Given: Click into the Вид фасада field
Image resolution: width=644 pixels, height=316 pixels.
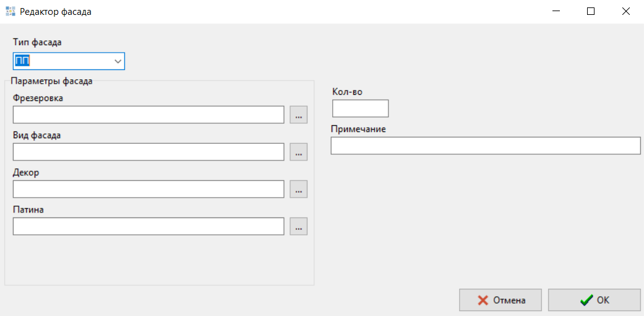Looking at the screenshot, I should click(x=148, y=152).
